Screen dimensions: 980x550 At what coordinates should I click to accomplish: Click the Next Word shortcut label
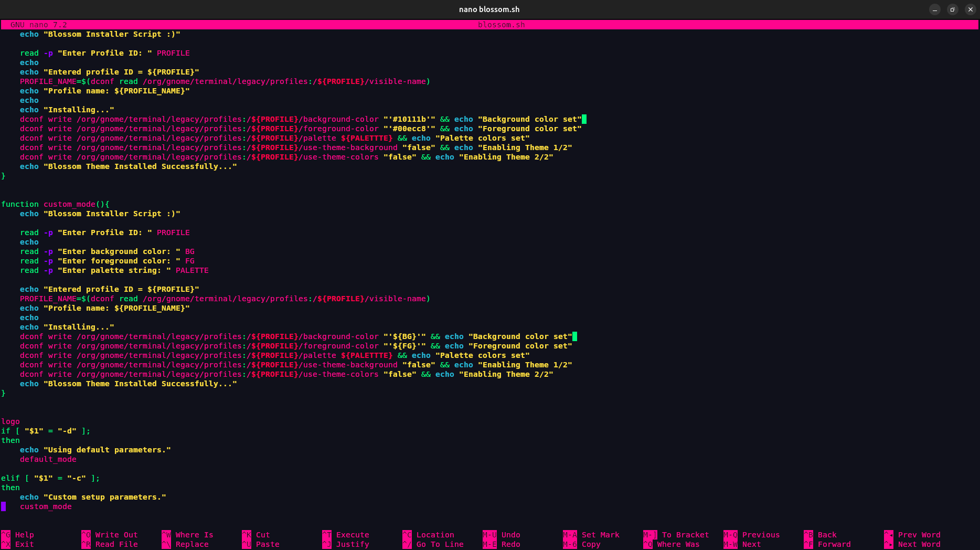point(919,544)
